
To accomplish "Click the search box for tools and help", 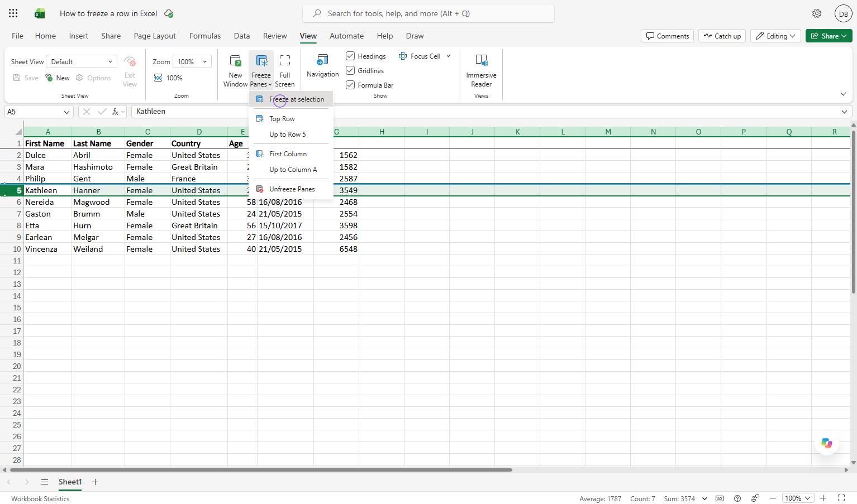I will (x=428, y=13).
